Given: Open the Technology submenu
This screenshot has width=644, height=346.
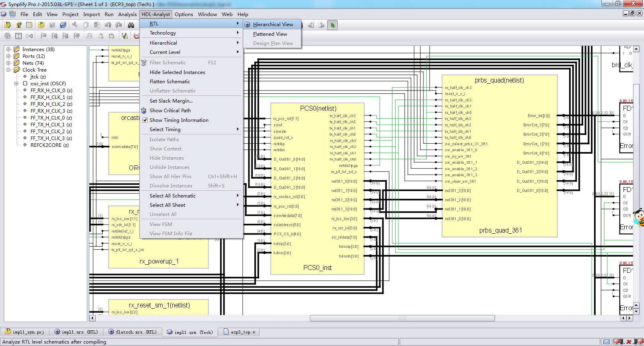Looking at the screenshot, I should (191, 33).
